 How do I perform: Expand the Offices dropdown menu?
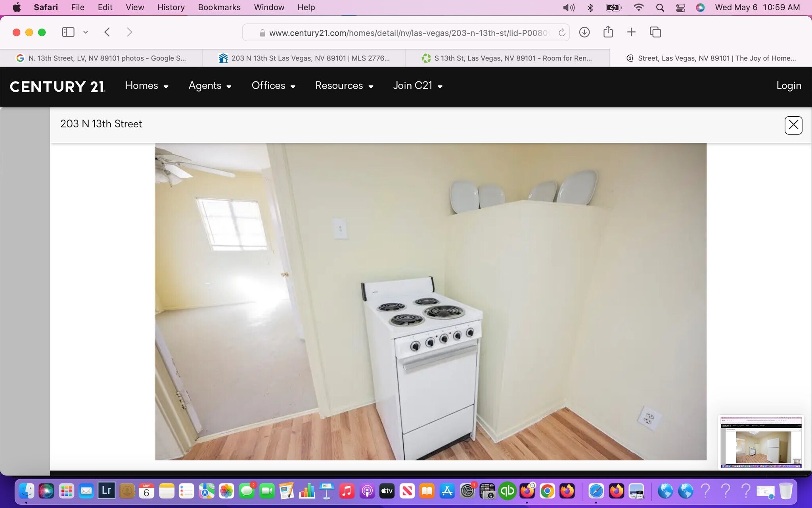coord(273,86)
